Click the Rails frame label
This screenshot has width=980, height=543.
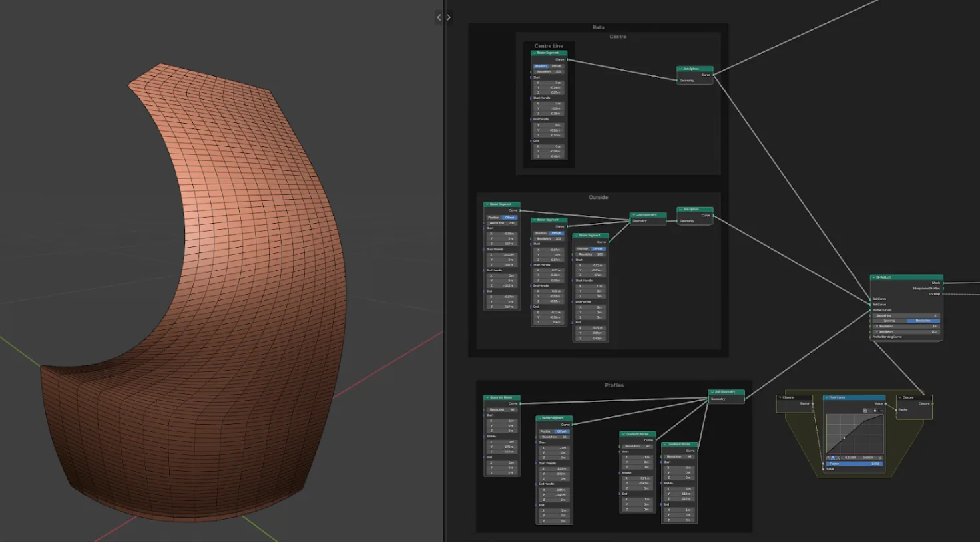(x=599, y=27)
